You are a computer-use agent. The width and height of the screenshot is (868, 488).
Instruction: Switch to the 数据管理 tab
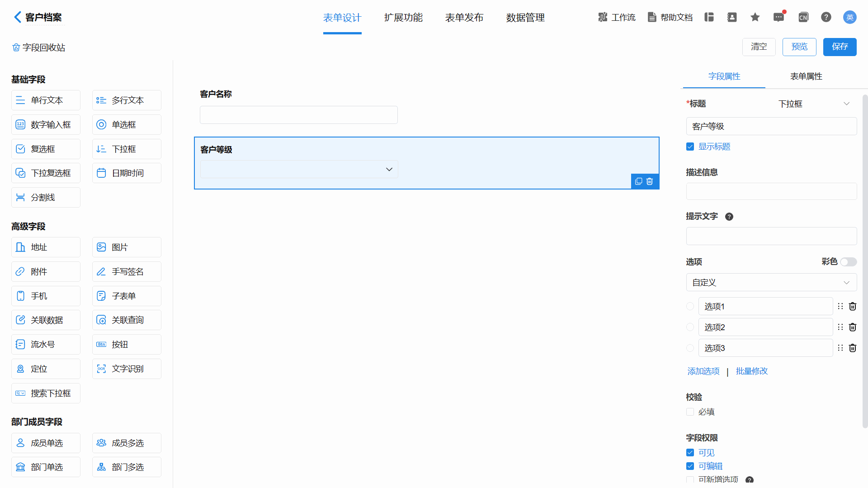pos(525,18)
